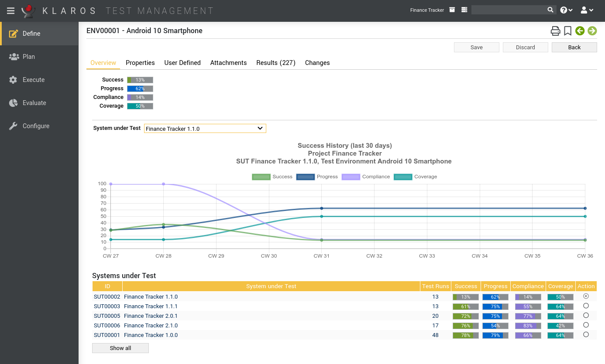Image resolution: width=605 pixels, height=364 pixels.
Task: Switch to the Results (227) tab
Action: (275, 63)
